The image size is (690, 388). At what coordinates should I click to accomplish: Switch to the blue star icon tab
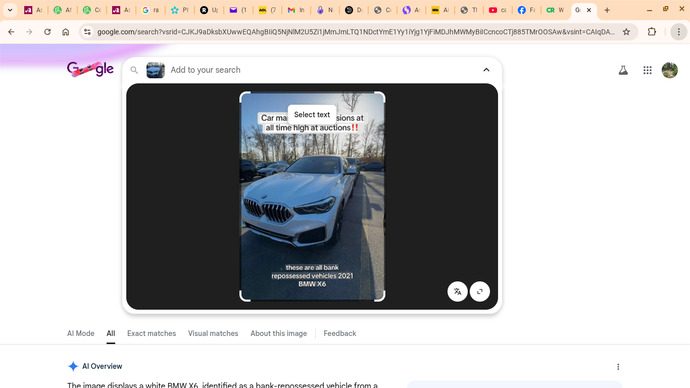point(180,10)
